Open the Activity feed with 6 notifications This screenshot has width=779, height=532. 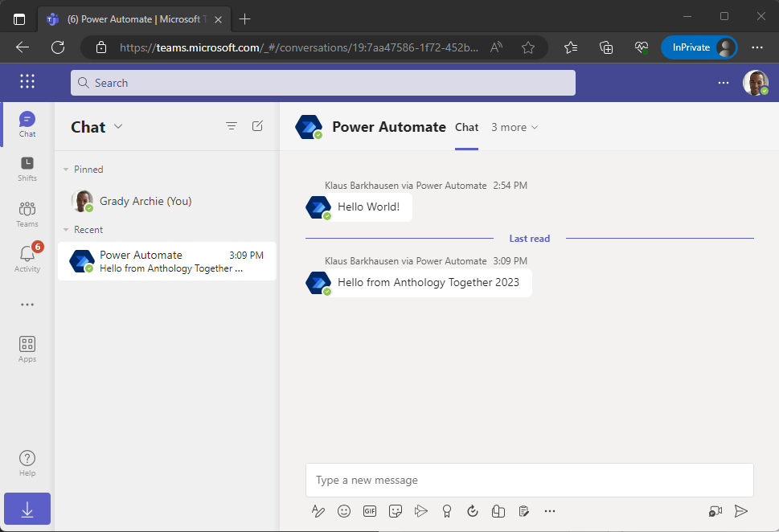27,258
